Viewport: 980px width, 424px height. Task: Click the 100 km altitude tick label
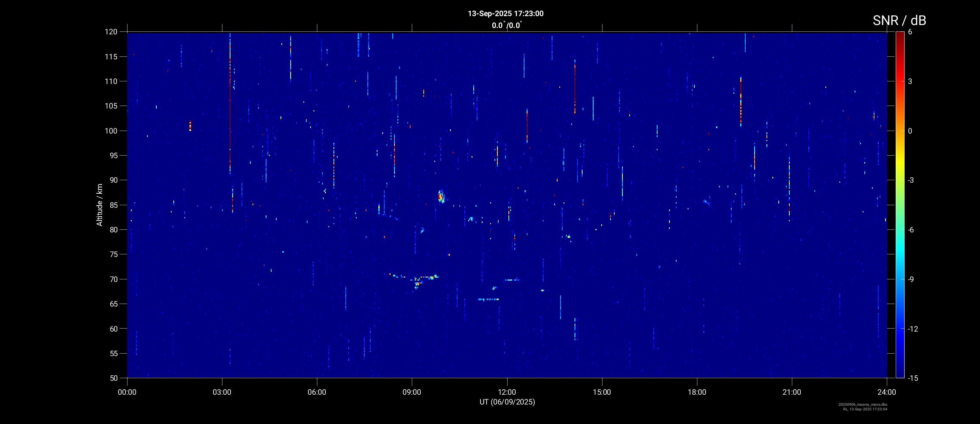[111, 131]
